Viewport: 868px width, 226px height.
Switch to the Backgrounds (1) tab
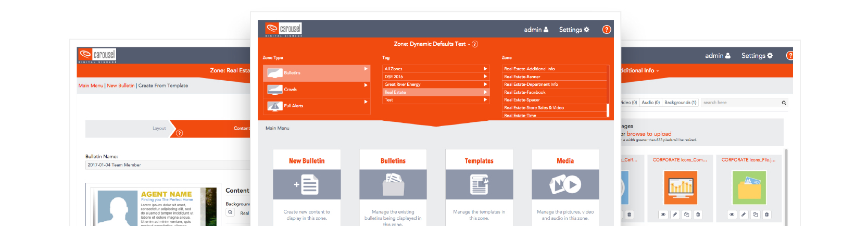coord(680,103)
